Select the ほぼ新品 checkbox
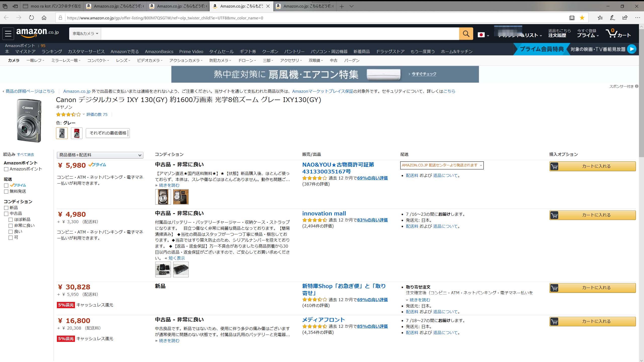Viewport: 644px width, 362px height. point(11,219)
